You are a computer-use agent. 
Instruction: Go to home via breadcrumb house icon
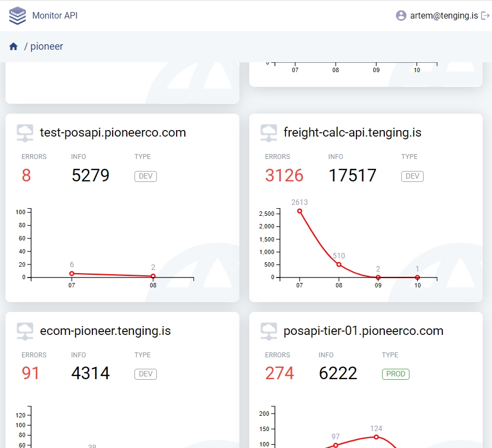[x=14, y=46]
